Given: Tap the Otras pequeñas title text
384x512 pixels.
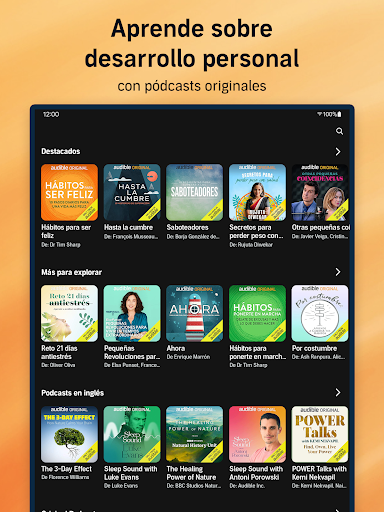Looking at the screenshot, I should coord(321,227).
